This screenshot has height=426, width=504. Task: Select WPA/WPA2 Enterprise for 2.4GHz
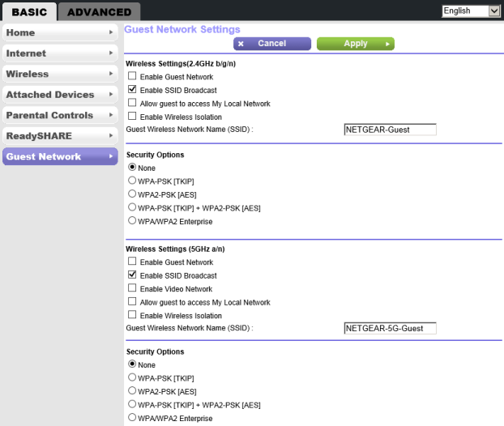132,220
